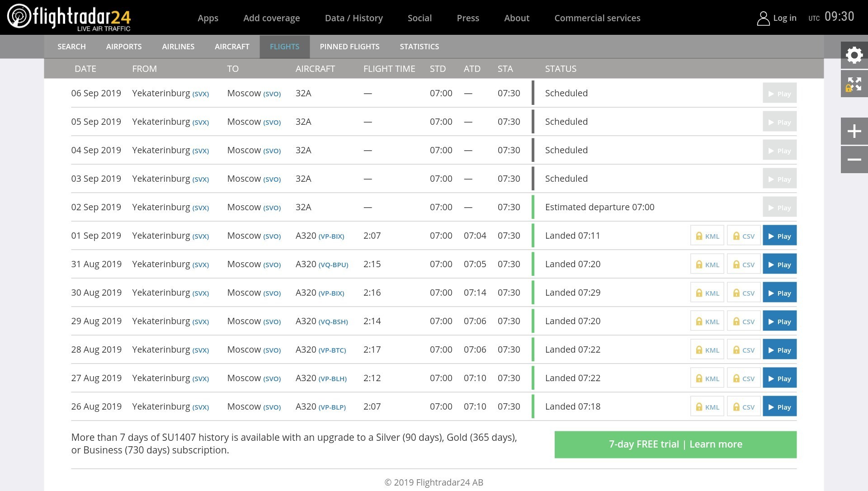868x491 pixels.
Task: Play the 26 Aug 2019 flight
Action: [779, 407]
